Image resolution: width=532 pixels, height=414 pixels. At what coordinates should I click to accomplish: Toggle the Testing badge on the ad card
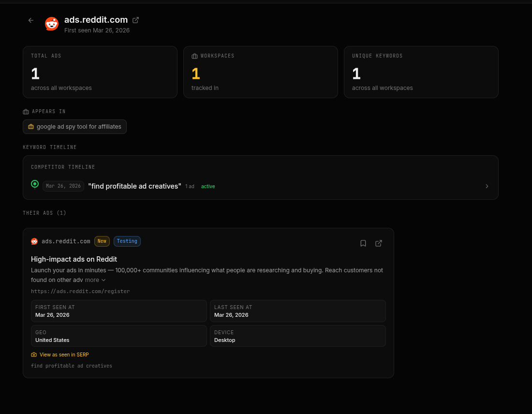click(127, 241)
